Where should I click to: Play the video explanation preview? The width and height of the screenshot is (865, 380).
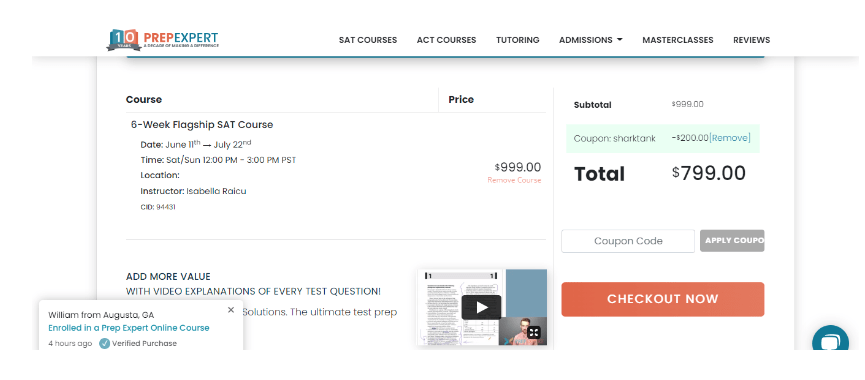click(x=482, y=307)
